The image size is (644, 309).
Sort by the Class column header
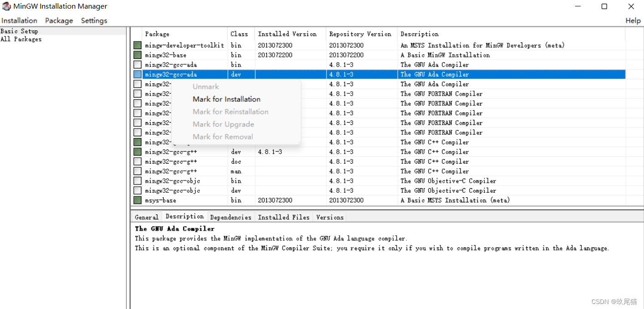[x=241, y=34]
